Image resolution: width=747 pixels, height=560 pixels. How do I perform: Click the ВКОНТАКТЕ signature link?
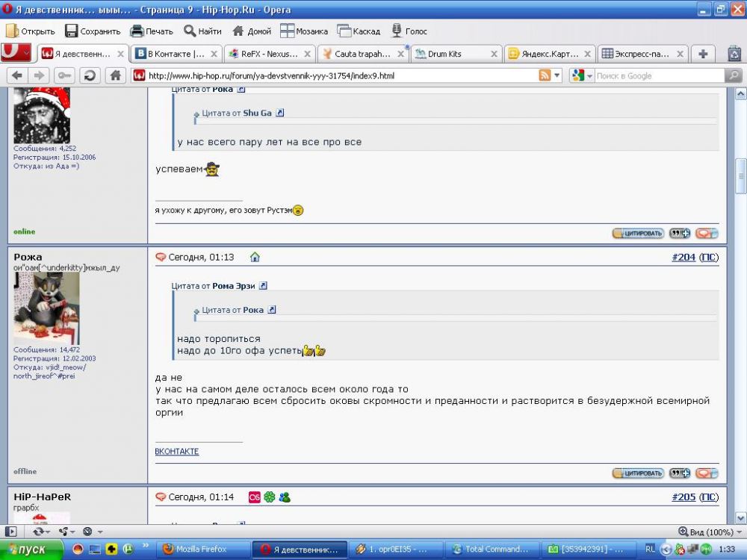tap(177, 452)
